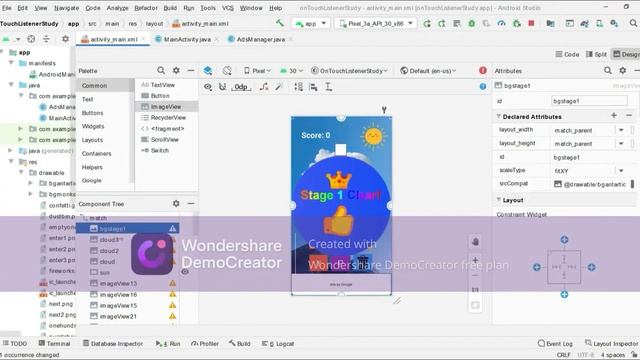Click the Infer Constraints magic wand icon
This screenshot has width=640, height=360.
pos(279,87)
